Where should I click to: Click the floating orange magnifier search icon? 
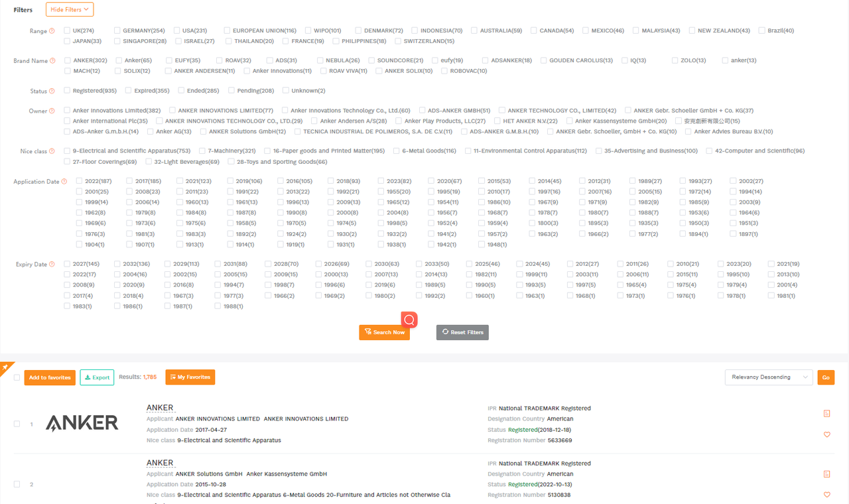[x=409, y=320]
